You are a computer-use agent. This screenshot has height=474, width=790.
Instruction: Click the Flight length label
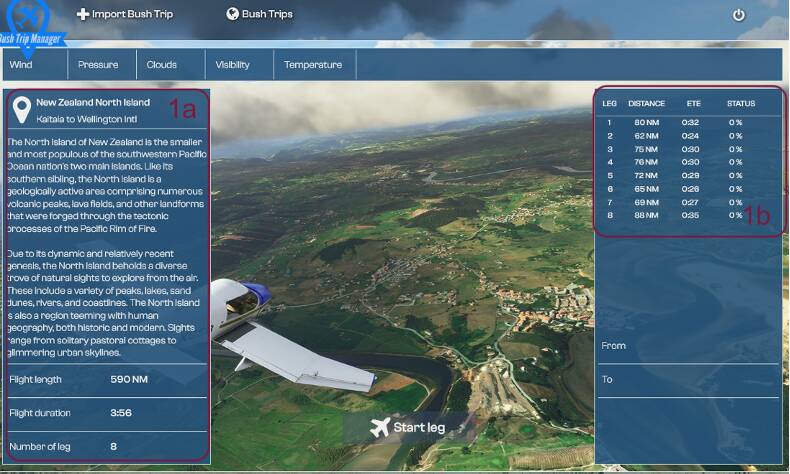click(x=35, y=379)
